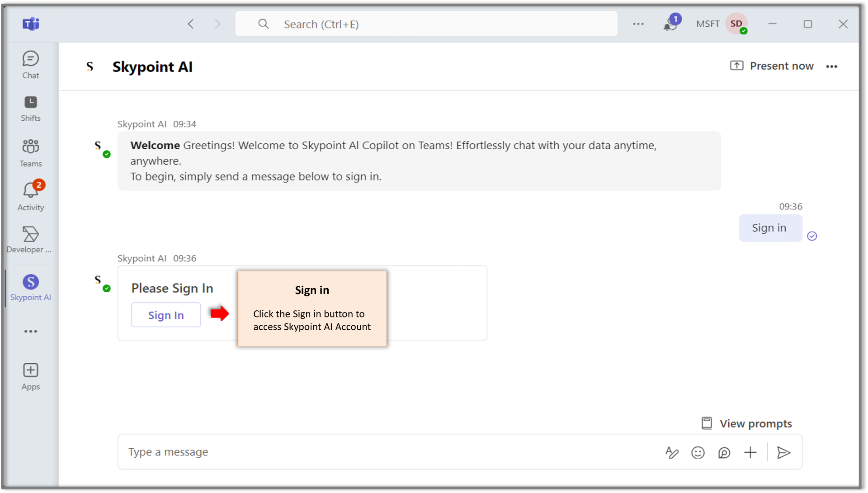This screenshot has width=868, height=493.
Task: Click the Skypoint AI header logo
Action: (90, 66)
